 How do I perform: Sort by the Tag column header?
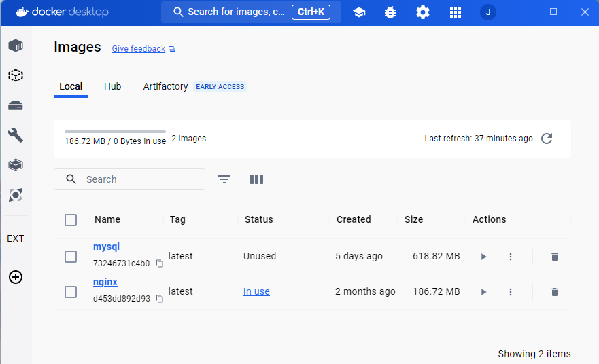[177, 219]
